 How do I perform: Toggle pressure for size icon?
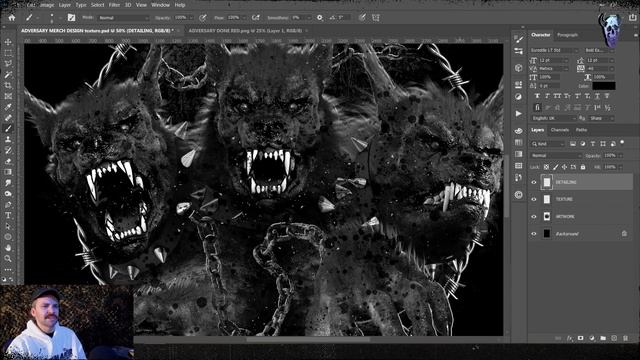pyautogui.click(x=362, y=18)
